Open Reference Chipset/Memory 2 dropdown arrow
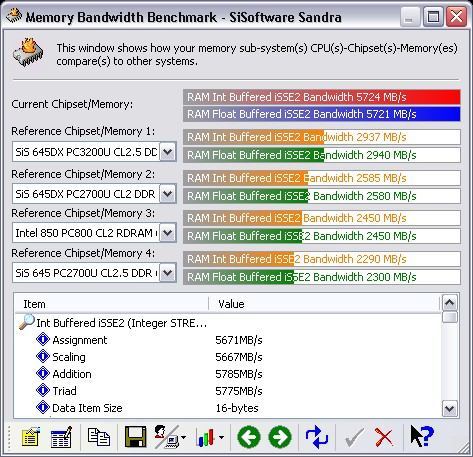473x457 pixels. [168, 194]
